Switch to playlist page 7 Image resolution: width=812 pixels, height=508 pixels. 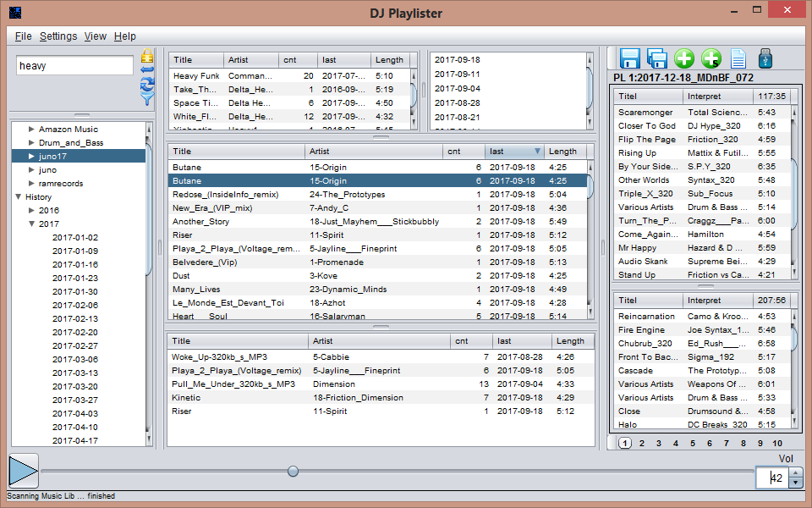point(727,443)
